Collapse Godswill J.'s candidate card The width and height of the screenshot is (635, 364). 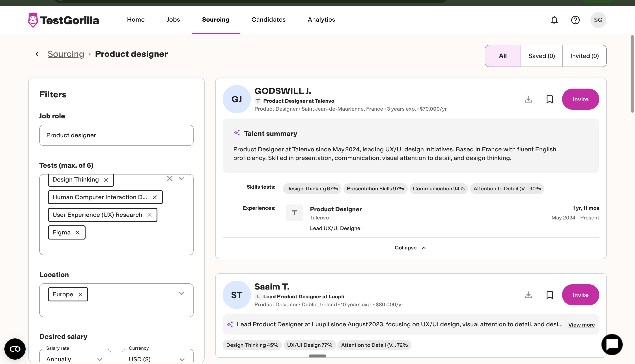410,248
